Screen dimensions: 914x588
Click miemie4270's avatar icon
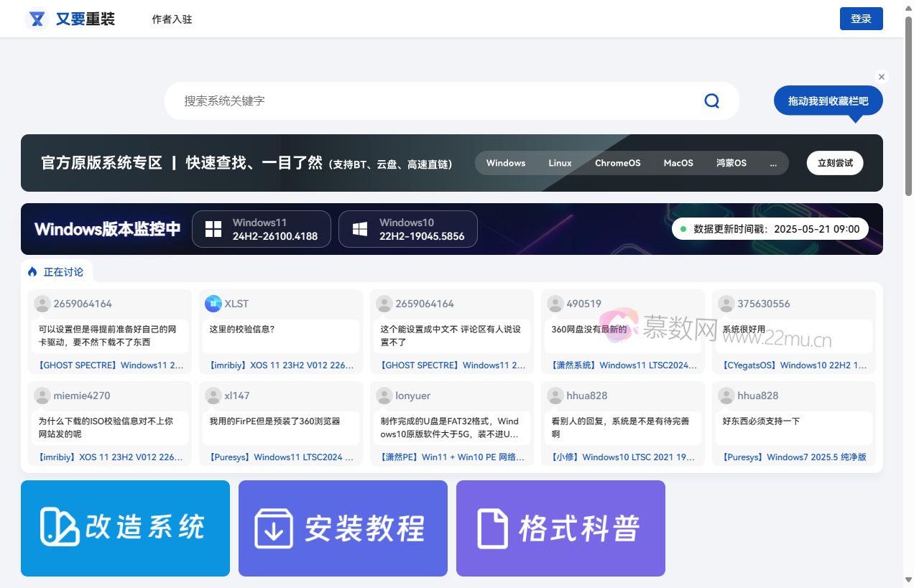(x=42, y=396)
